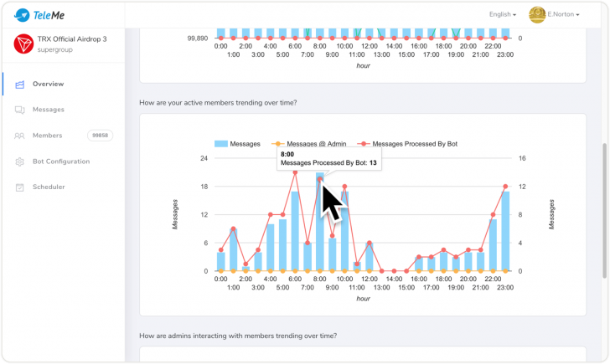Click the Scheduler calendar icon
The image size is (610, 364).
[x=19, y=187]
